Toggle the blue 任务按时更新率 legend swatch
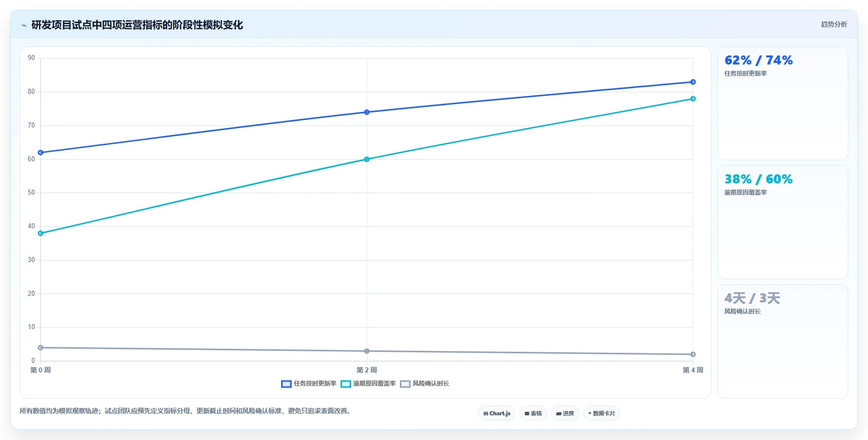 pyautogui.click(x=286, y=384)
